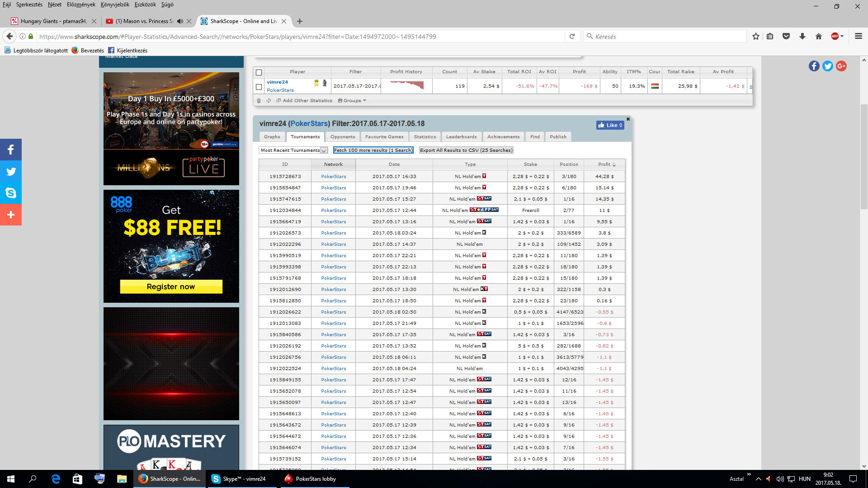
Task: Mute the Mason vs. Princess tab audio
Action: pos(180,21)
